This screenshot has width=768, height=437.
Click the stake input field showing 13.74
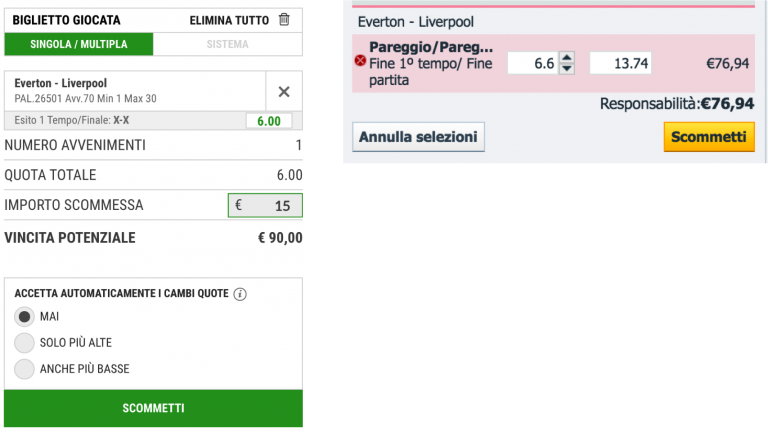tap(621, 63)
